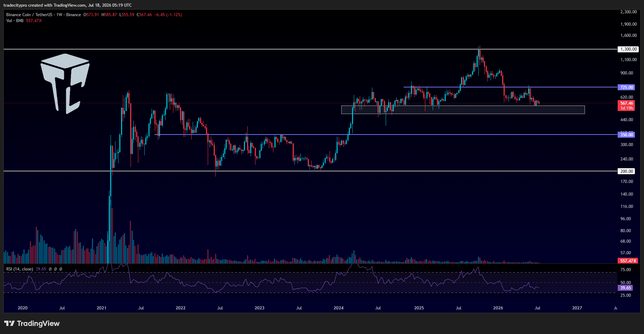Click the purple 350.00 price line label
644x334 pixels.
pos(627,135)
